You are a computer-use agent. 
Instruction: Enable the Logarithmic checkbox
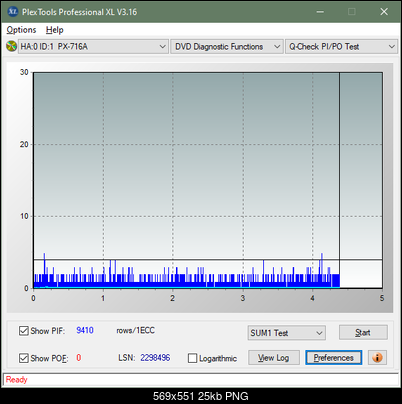pos(192,358)
